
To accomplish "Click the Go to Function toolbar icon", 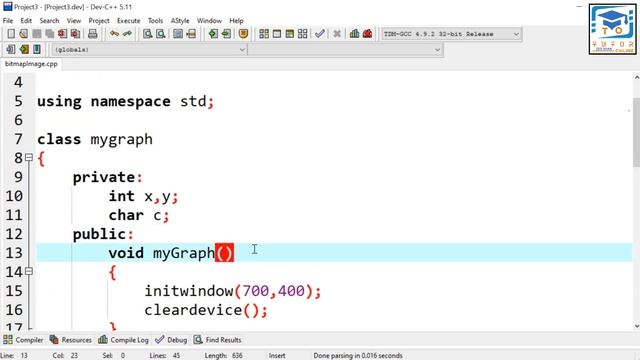I will [178, 34].
